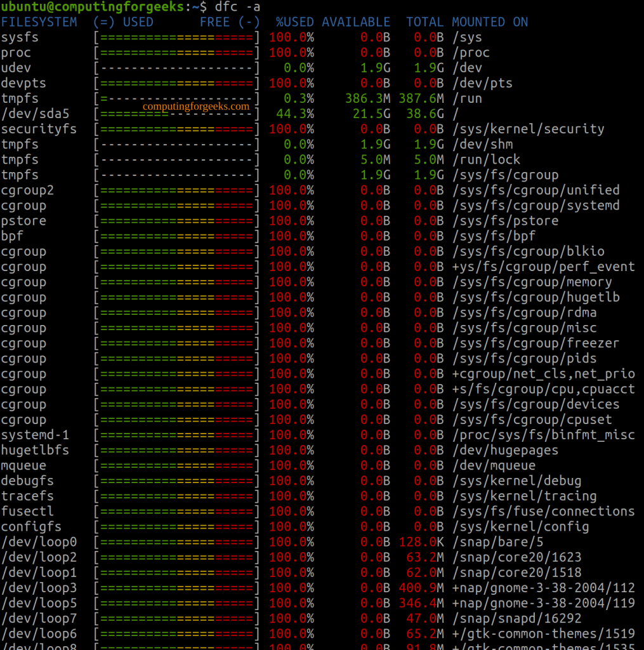Click the 128.0K total value

(421, 542)
